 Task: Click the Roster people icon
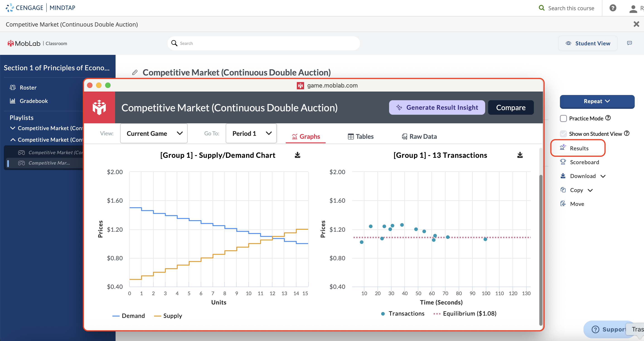click(12, 87)
